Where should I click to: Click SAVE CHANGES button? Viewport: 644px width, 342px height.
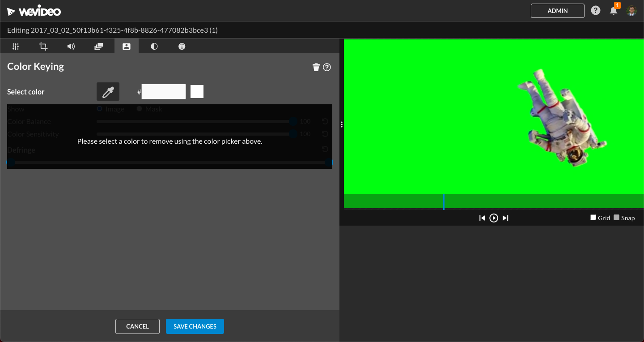(x=195, y=326)
